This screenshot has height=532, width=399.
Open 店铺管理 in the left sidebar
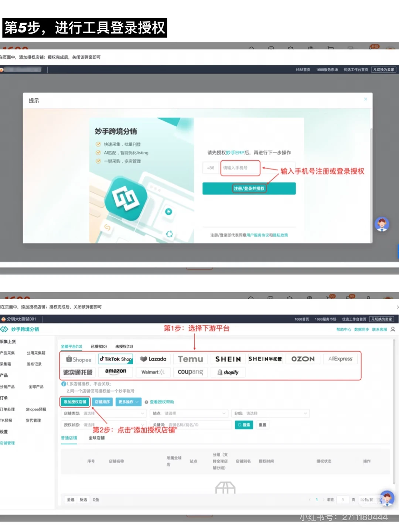[x=7, y=443]
